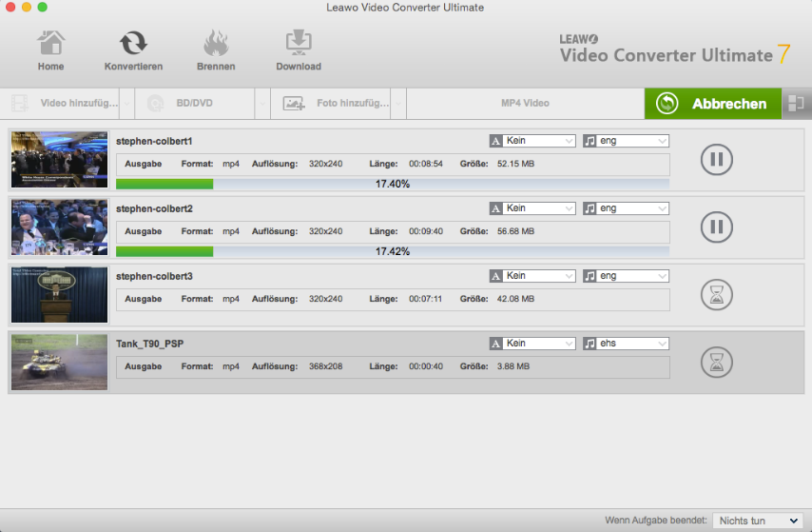Click the subtitle A icon for Tank_T90_PSP

coord(495,344)
